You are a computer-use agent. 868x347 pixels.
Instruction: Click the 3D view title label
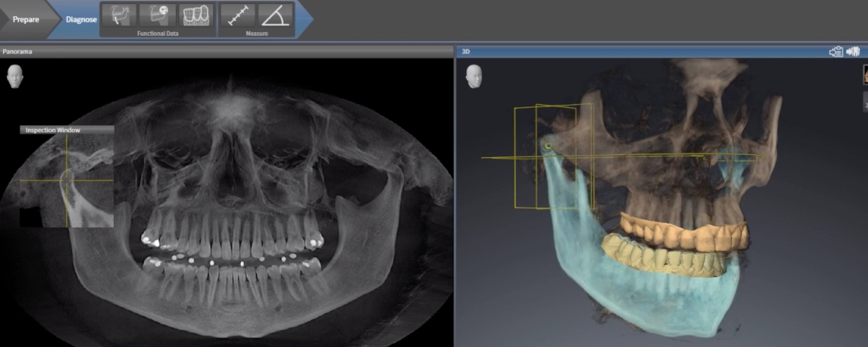coord(466,52)
